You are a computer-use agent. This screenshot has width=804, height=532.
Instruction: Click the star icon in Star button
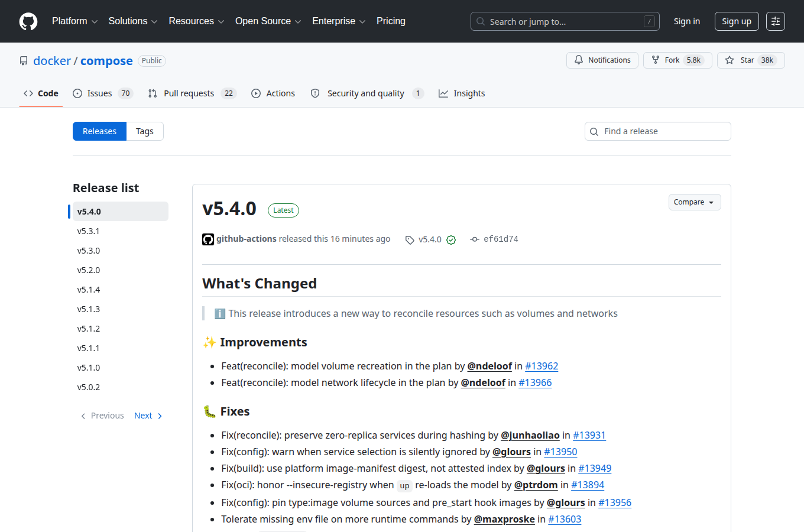click(730, 60)
